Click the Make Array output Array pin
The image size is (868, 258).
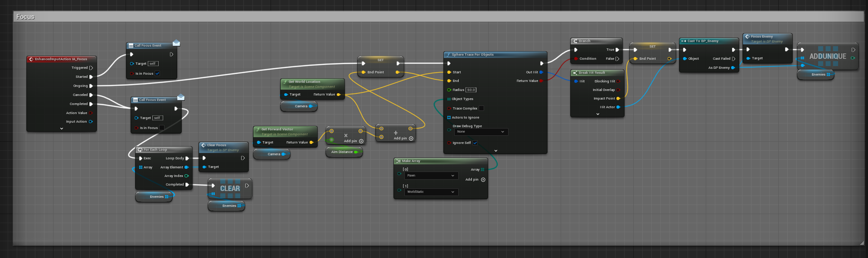click(482, 170)
